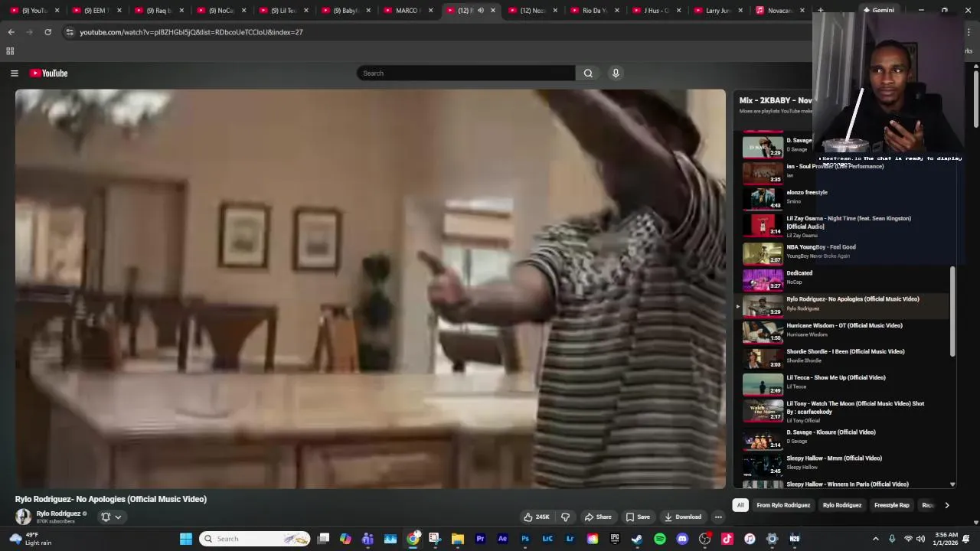The height and width of the screenshot is (551, 980).
Task: Open more actions three-dot menu
Action: (718, 517)
